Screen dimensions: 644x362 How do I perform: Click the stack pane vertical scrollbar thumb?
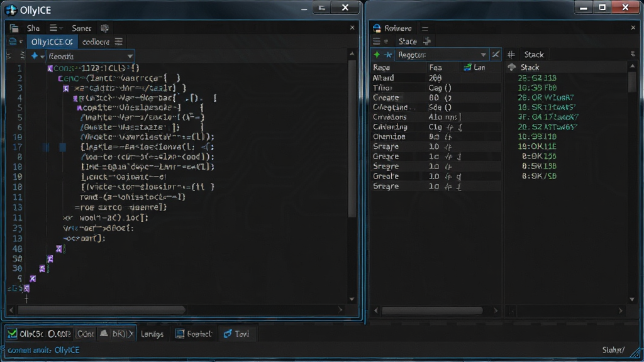[632, 81]
